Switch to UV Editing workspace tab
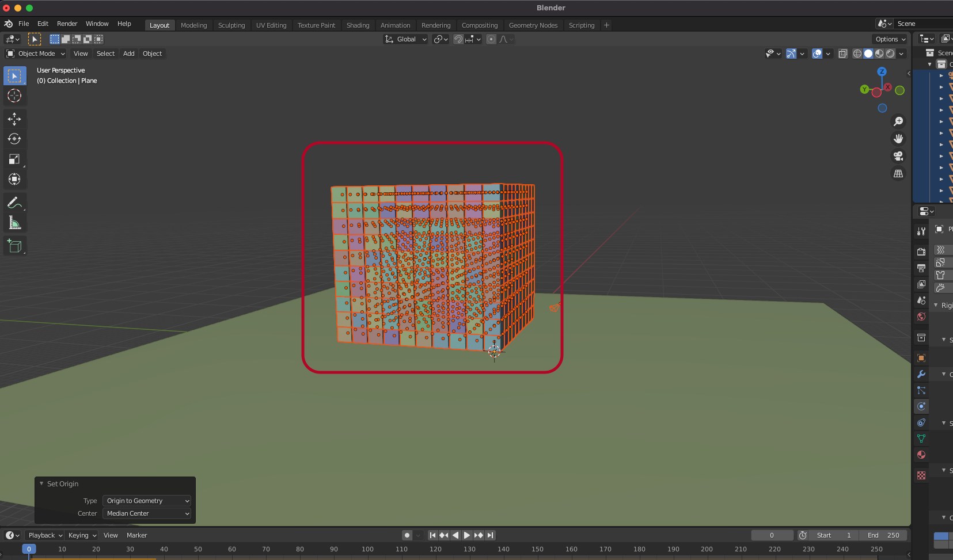 tap(271, 25)
